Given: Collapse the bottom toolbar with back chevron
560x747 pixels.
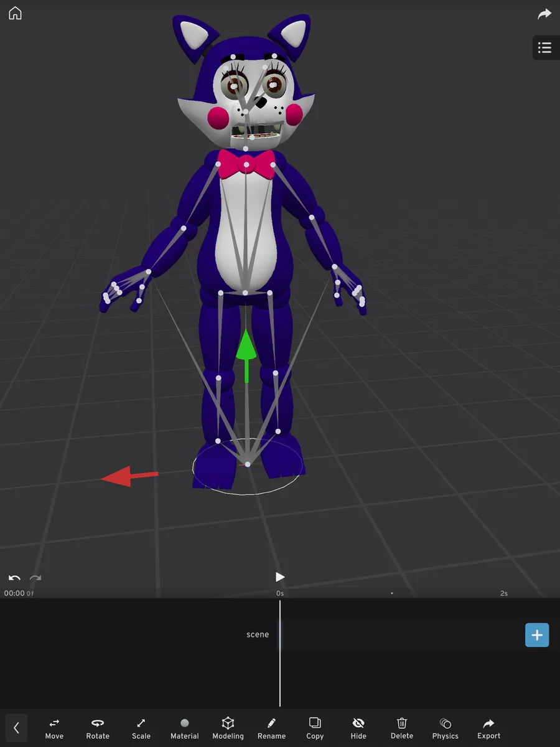Looking at the screenshot, I should [16, 727].
